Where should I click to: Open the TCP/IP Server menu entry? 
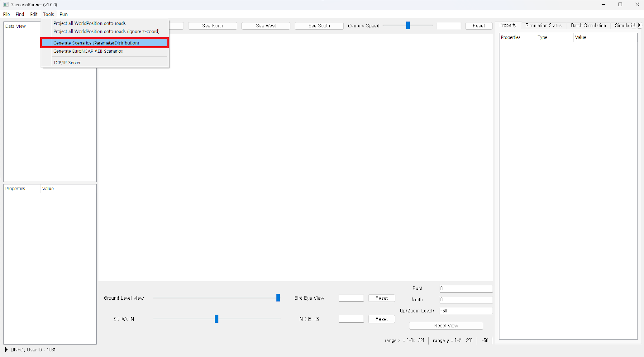pyautogui.click(x=67, y=62)
